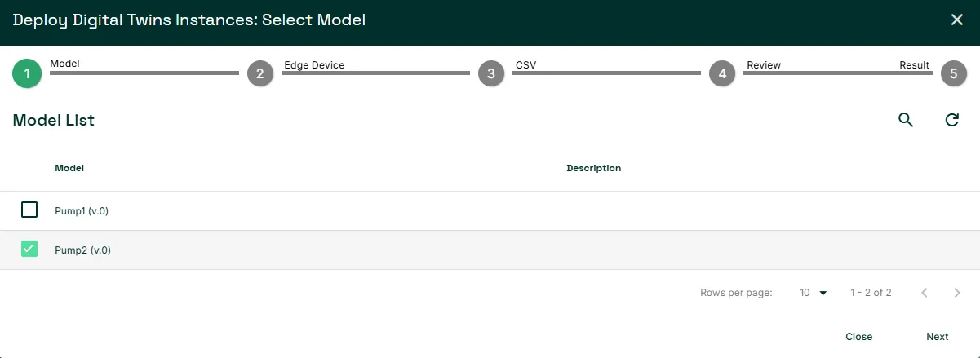
Task: Select step 5 Result circle
Action: [x=953, y=73]
